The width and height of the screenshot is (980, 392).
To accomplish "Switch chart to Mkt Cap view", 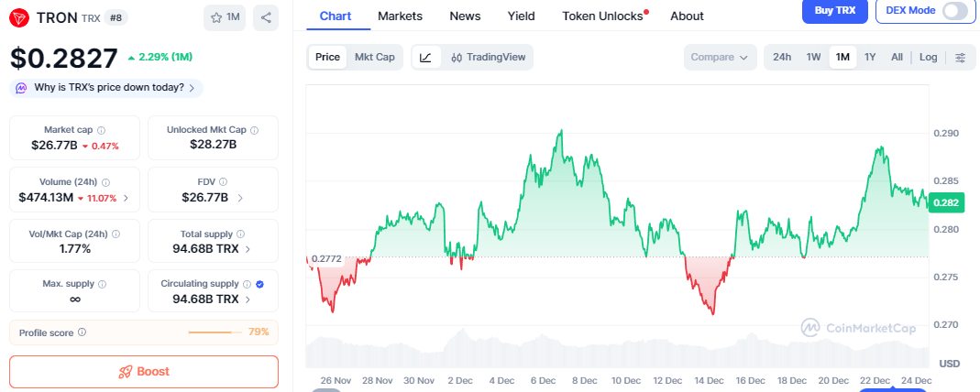I will (374, 58).
